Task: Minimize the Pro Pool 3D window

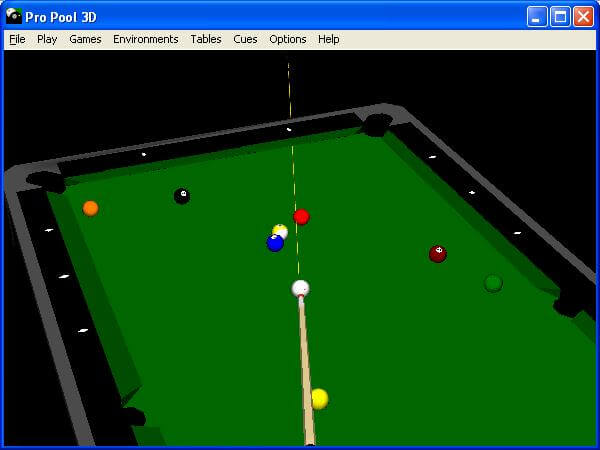Action: (537, 16)
